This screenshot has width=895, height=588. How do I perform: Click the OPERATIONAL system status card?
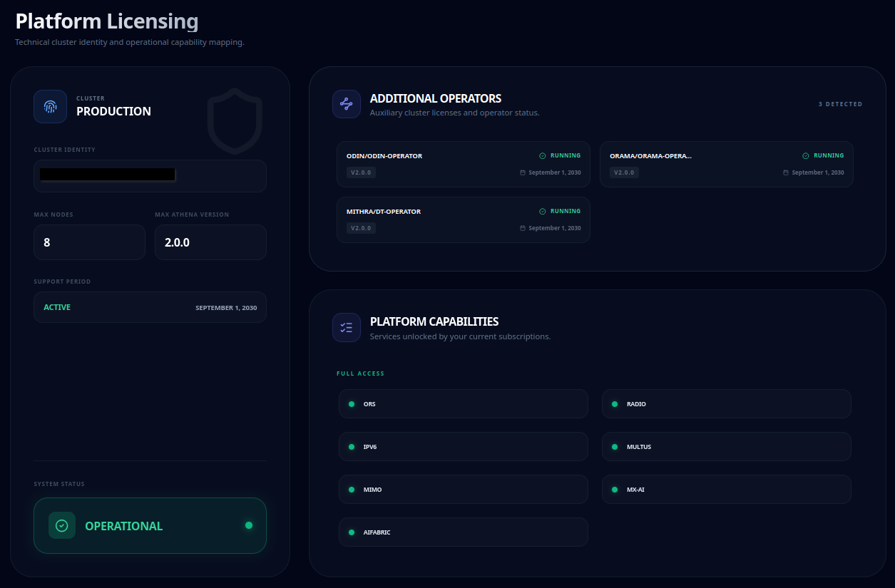150,525
